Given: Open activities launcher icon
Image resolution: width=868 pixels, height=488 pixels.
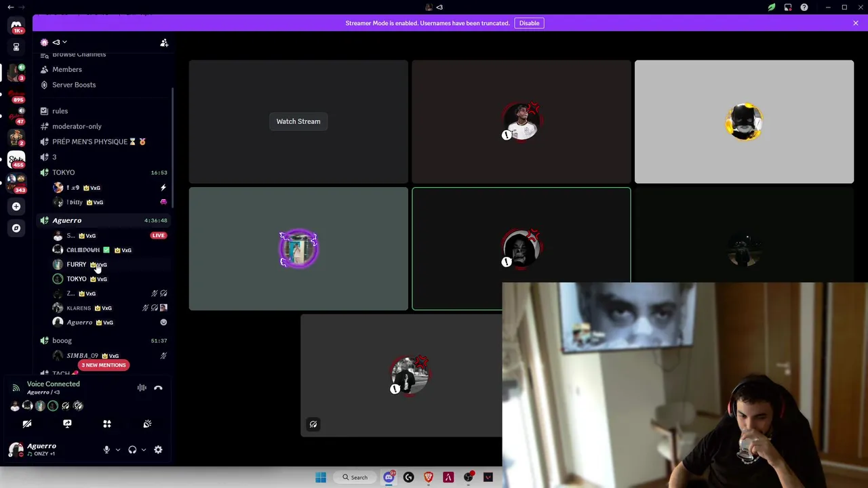Looking at the screenshot, I should pos(107,424).
